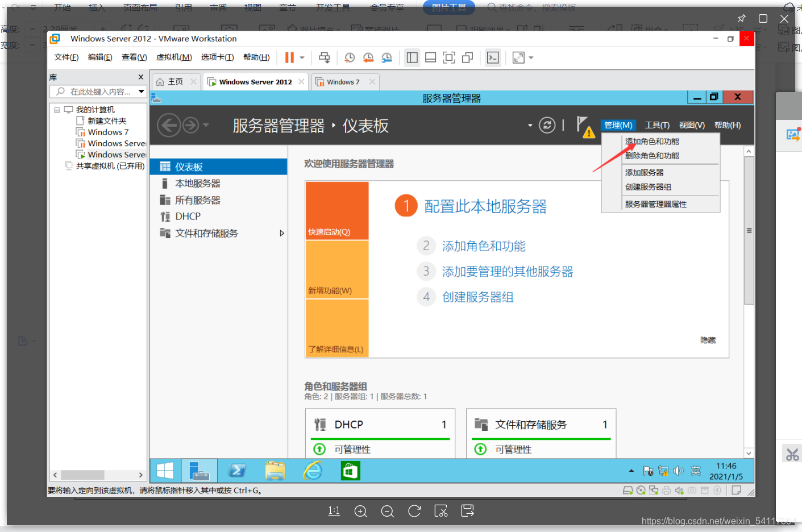Click the Server Manager forward arrow
Screen dimensions: 802x532
190,125
